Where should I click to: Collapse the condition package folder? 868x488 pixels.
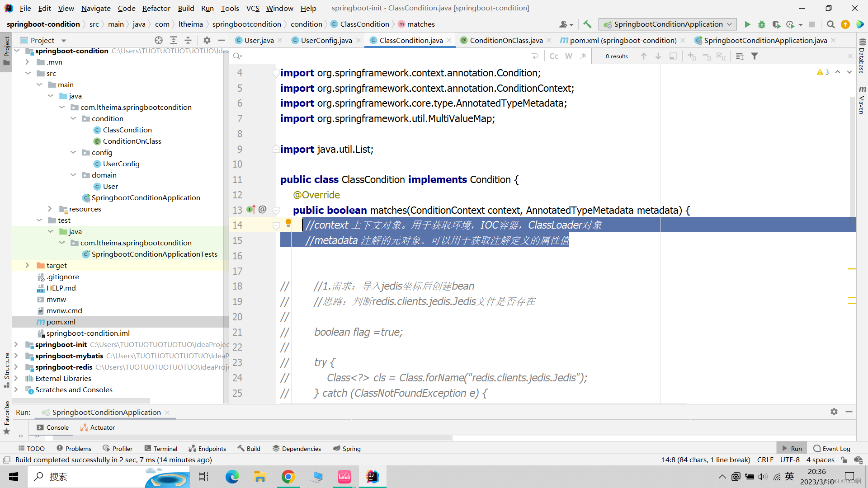73,118
